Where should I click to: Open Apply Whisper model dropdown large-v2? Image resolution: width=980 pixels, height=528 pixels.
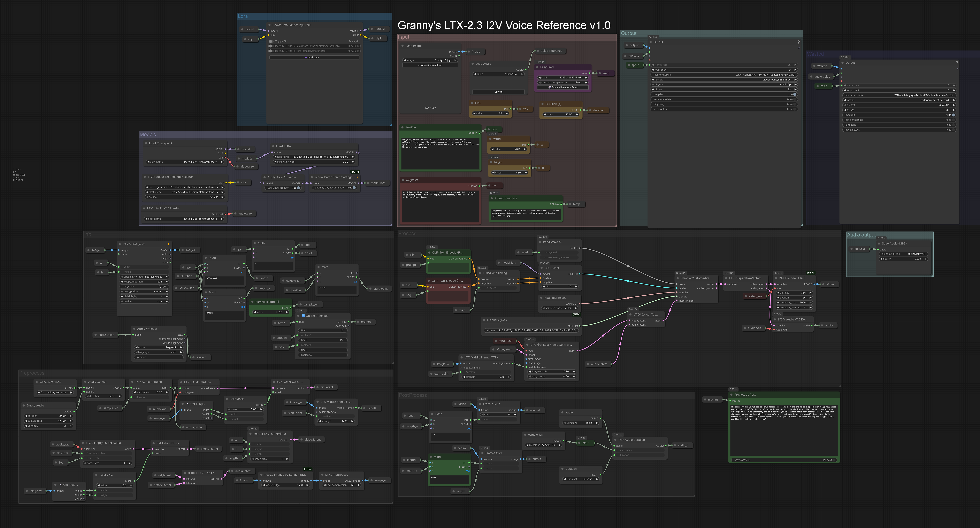(x=159, y=347)
